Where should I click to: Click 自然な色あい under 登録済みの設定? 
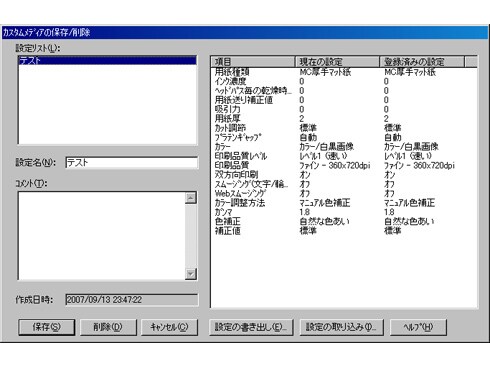[x=409, y=221]
